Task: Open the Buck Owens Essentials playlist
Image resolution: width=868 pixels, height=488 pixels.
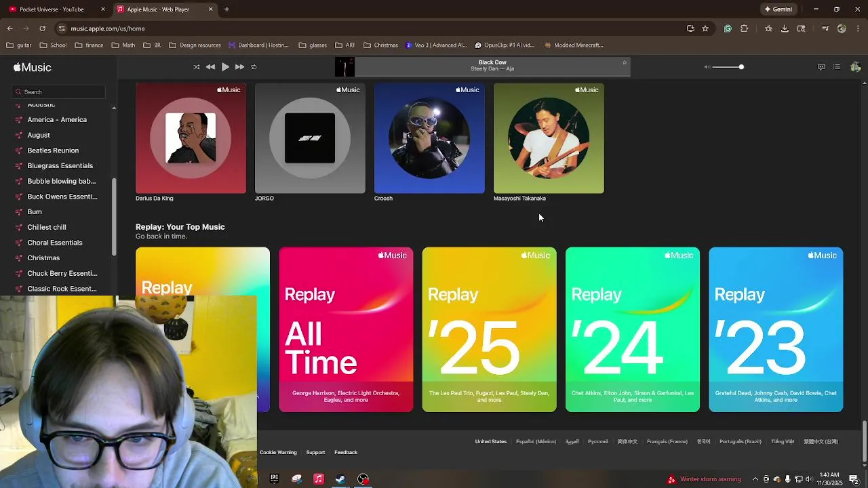Action: [62, 197]
